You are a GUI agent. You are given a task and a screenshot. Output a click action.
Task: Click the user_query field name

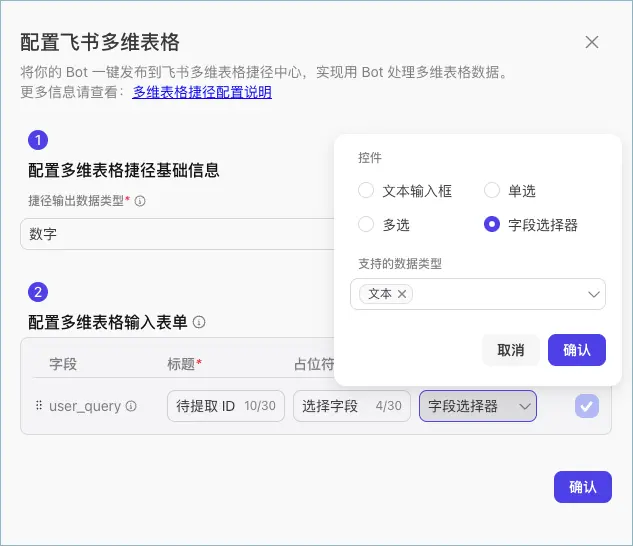coord(85,406)
